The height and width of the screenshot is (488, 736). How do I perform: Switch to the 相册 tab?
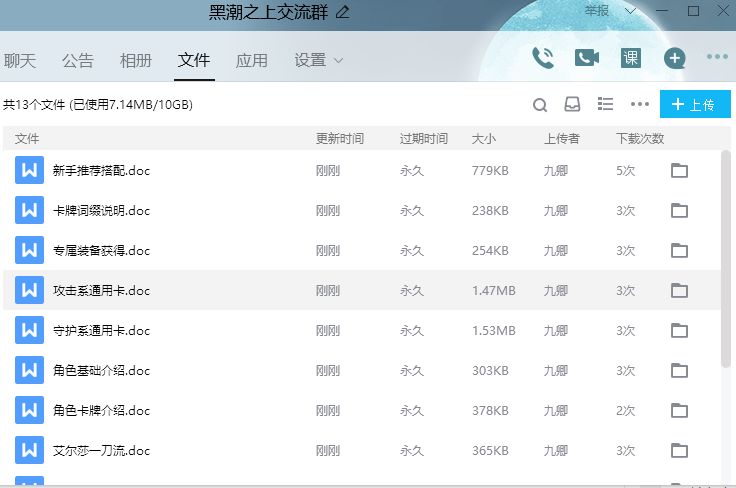(136, 61)
